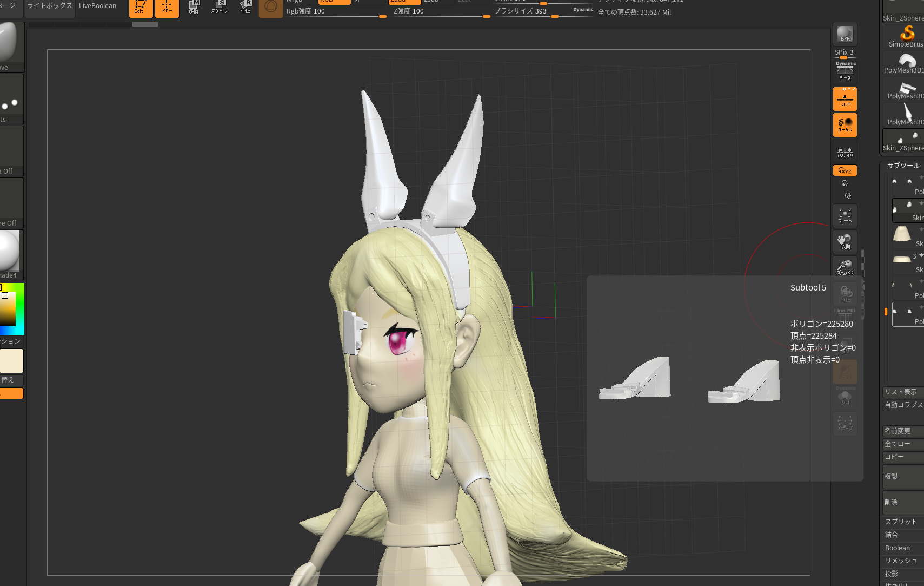Click the switch color (替え) button
Viewport: 924px width, 586px height.
[11, 380]
